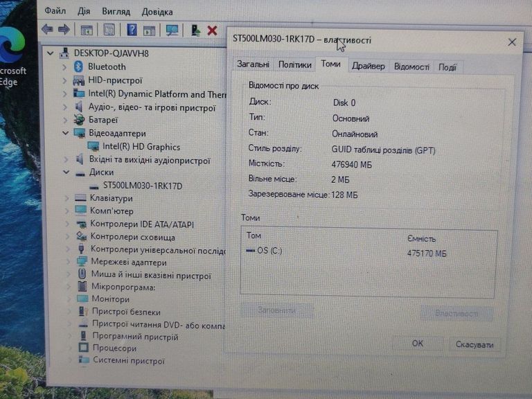Click the Процесори processor icon
Viewport: 532px width, 399px height.
[83, 348]
